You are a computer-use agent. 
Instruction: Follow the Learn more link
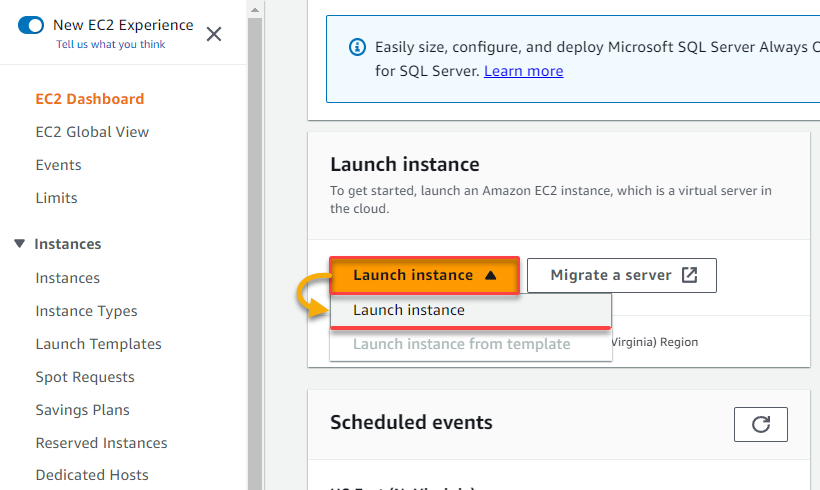523,71
